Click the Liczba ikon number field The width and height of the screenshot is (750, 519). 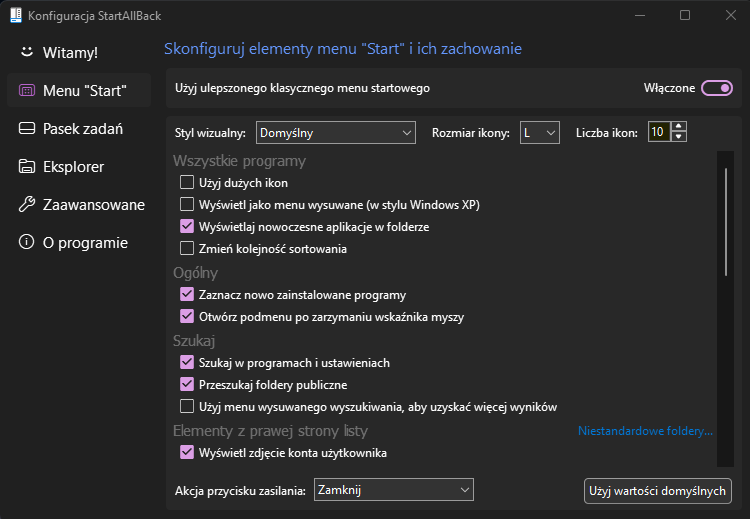[660, 132]
